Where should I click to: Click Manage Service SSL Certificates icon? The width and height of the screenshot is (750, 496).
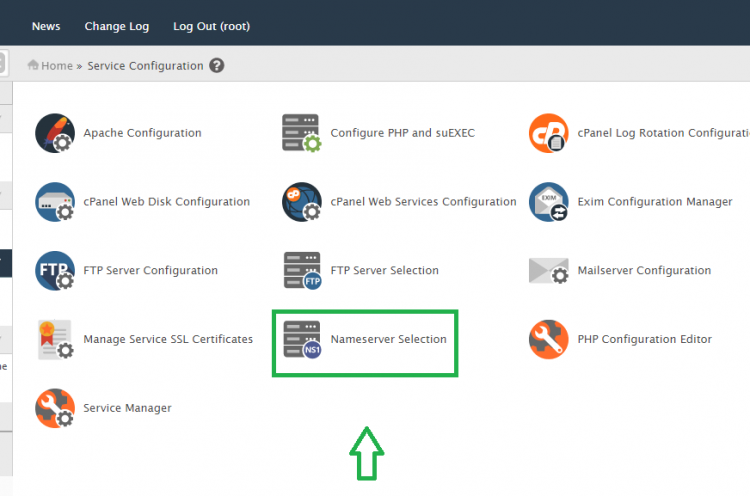55,340
